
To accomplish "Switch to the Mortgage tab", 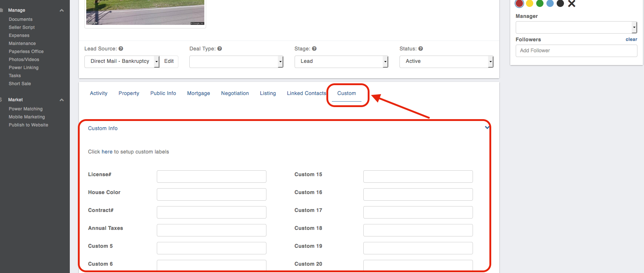I will [198, 93].
